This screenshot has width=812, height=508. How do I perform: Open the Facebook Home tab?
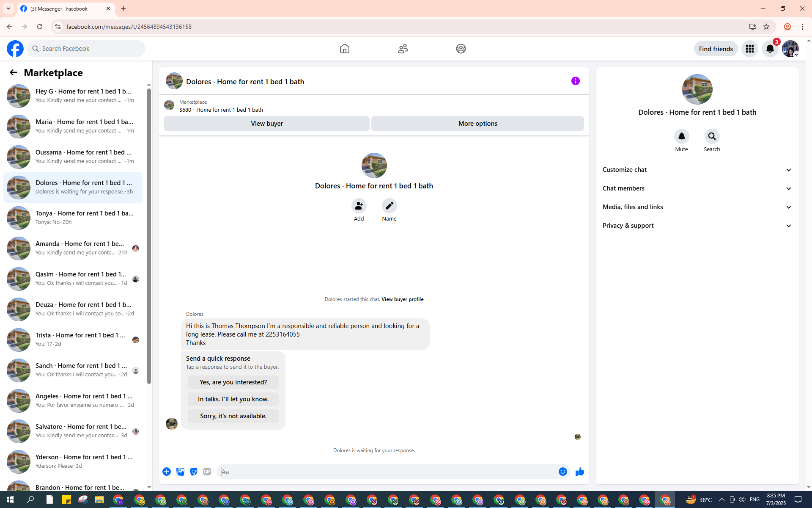[x=344, y=49]
